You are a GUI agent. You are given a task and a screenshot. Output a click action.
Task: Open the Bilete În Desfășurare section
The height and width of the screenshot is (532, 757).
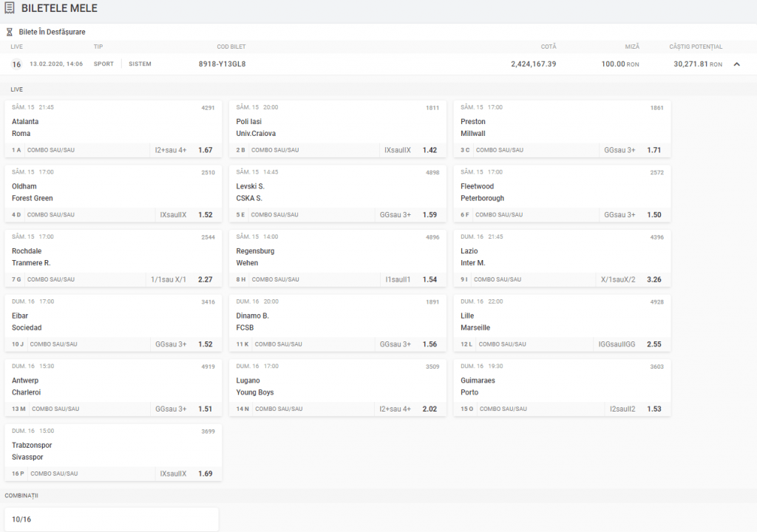[x=52, y=33]
